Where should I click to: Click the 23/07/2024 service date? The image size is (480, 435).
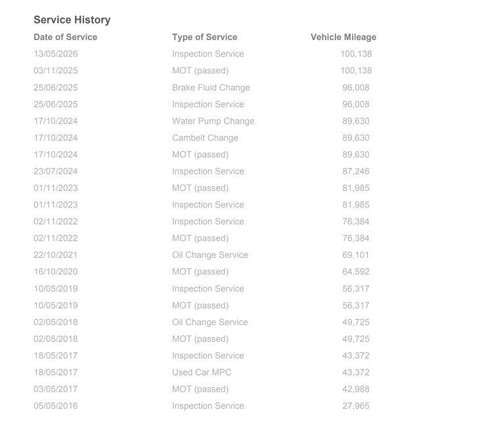click(56, 171)
